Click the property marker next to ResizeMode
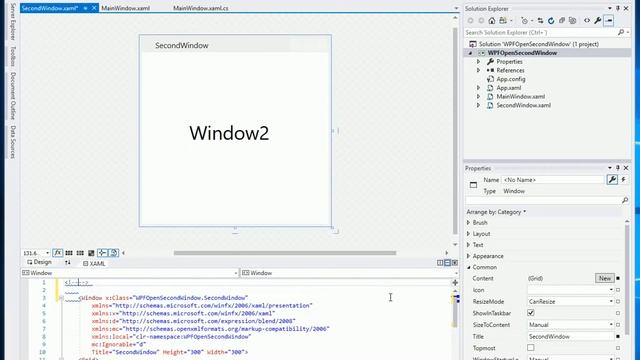 pyautogui.click(x=618, y=302)
